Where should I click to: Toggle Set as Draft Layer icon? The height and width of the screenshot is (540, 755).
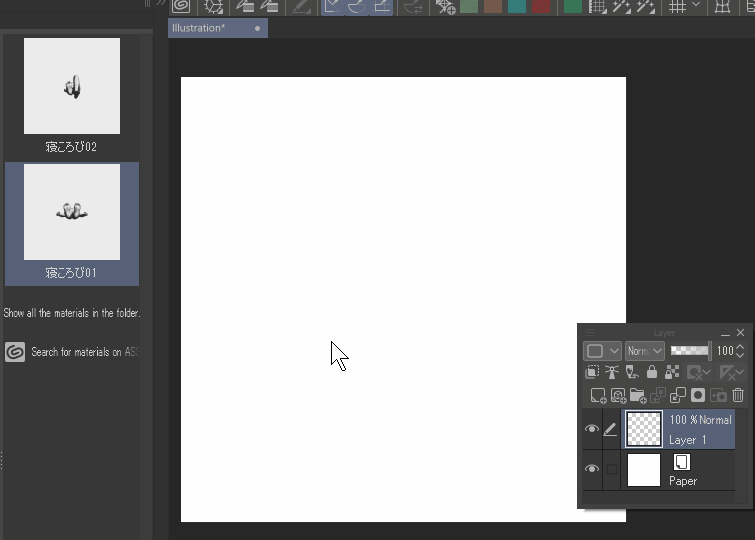pyautogui.click(x=632, y=372)
